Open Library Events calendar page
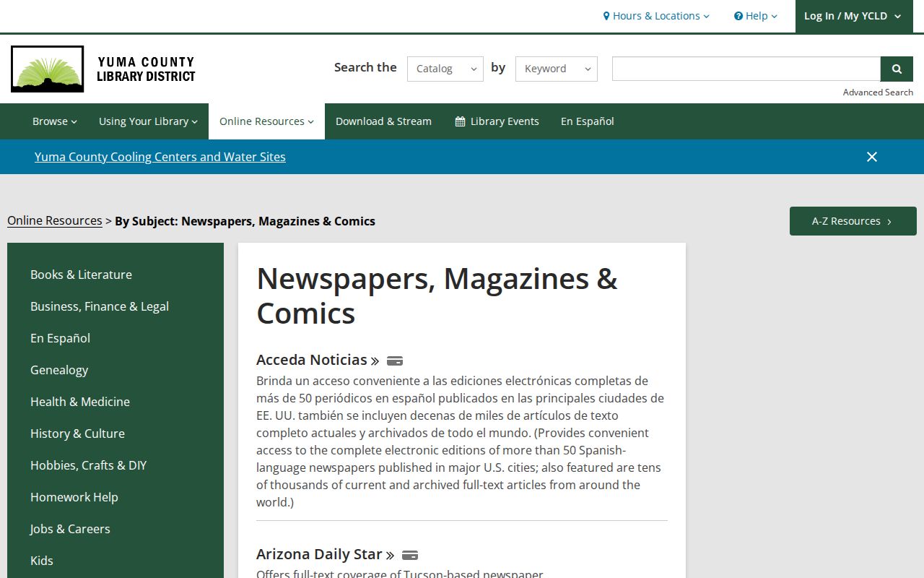 click(497, 121)
